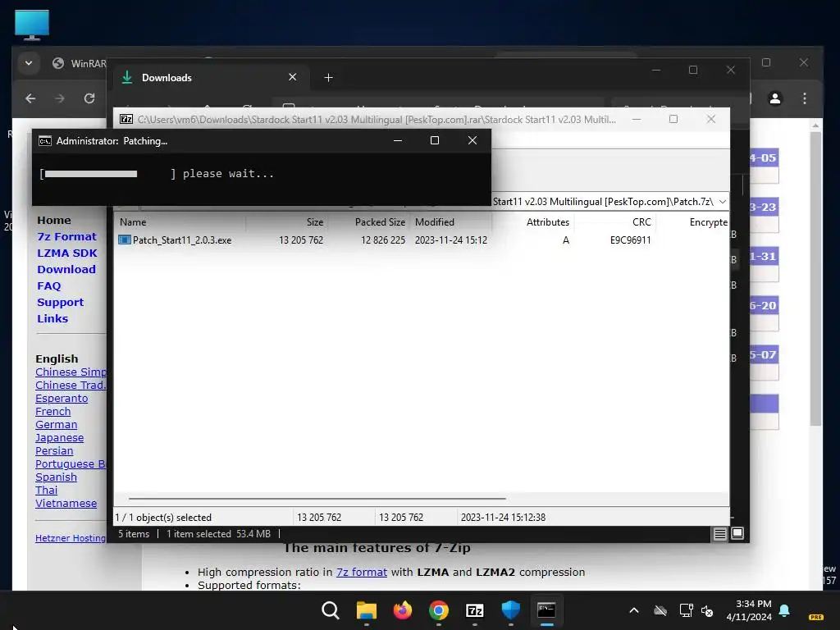
Task: Minimize the Administrator Patching console window
Action: coord(398,140)
